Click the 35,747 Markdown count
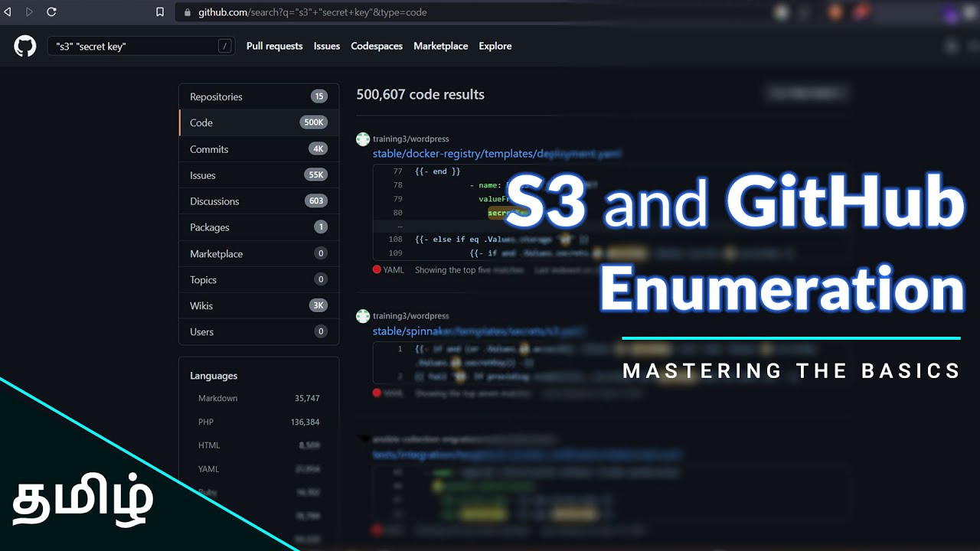Viewport: 980px width, 551px height. [307, 398]
